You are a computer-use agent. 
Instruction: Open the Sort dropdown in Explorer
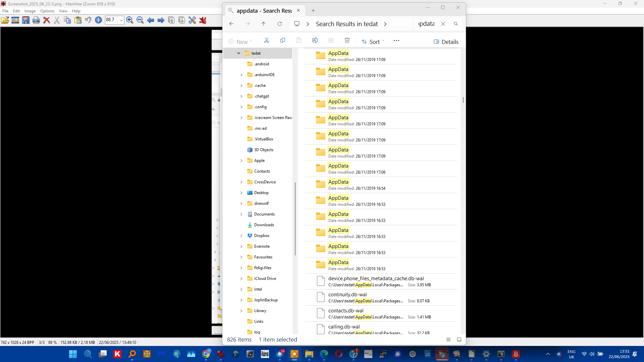point(373,42)
